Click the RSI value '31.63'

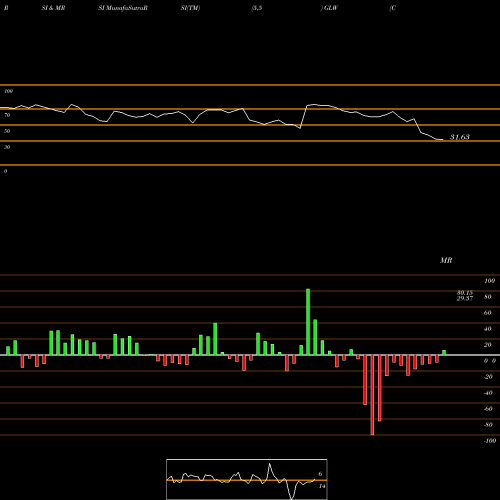(460, 137)
